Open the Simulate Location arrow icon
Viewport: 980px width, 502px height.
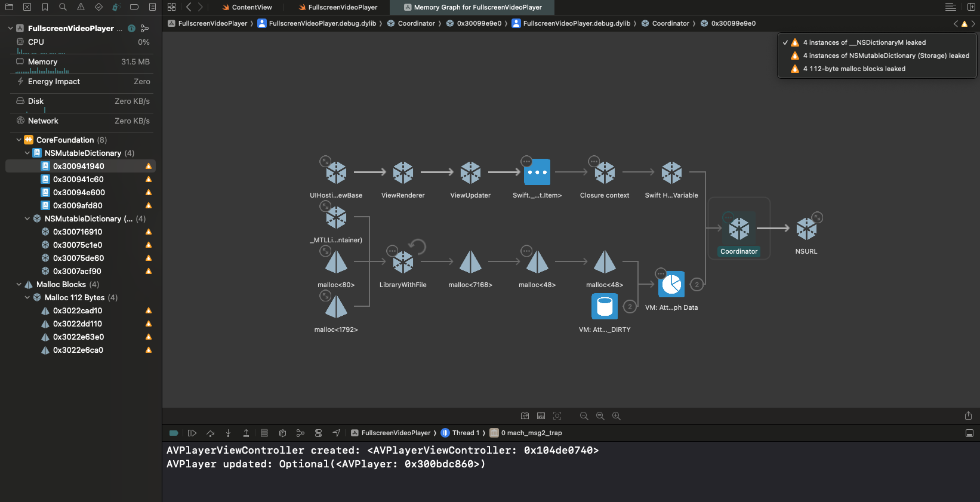pos(337,433)
